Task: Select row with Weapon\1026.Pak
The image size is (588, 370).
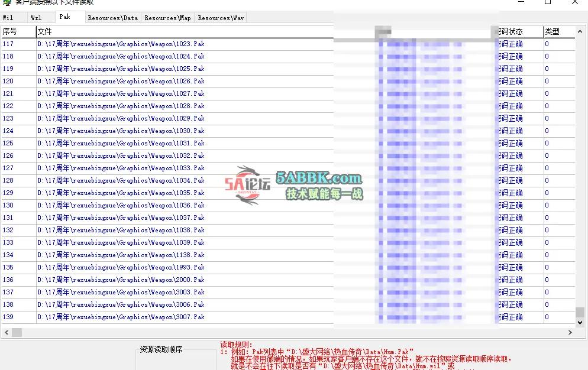Action: [288, 81]
